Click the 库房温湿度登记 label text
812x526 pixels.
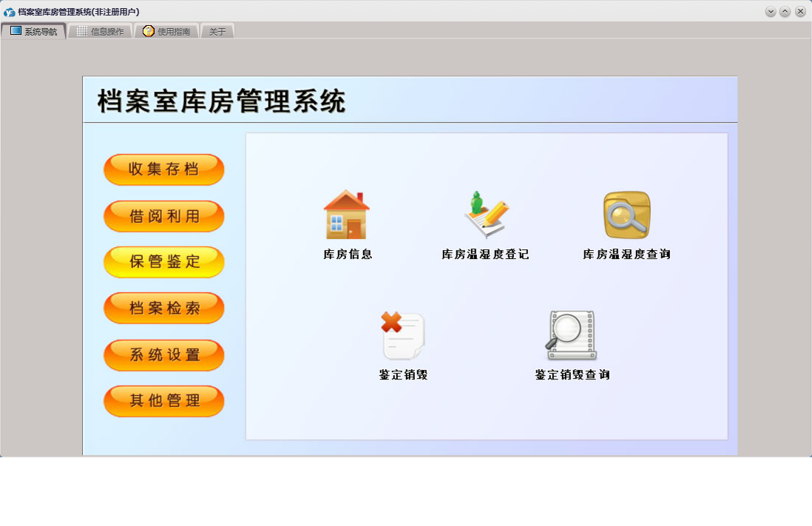pyautogui.click(x=485, y=254)
